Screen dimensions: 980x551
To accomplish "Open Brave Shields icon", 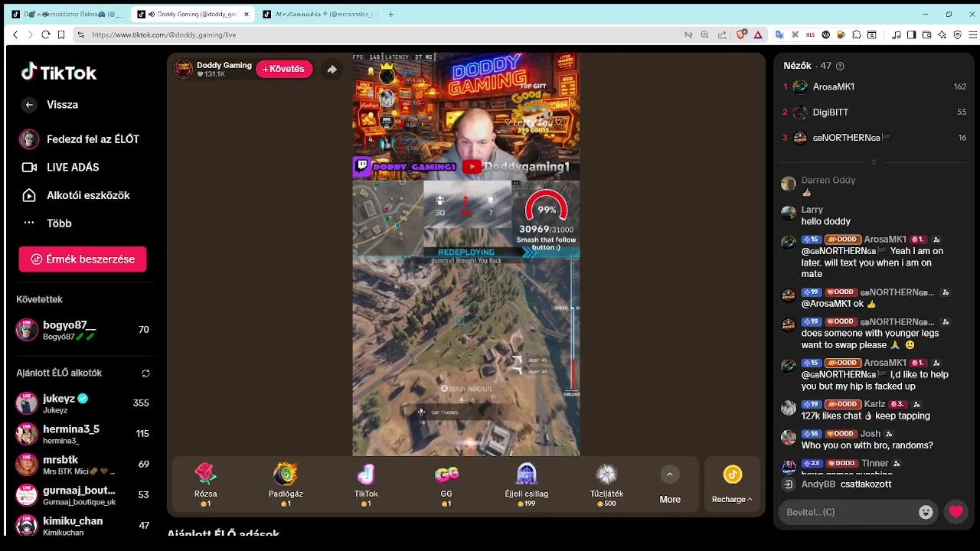I will (741, 34).
